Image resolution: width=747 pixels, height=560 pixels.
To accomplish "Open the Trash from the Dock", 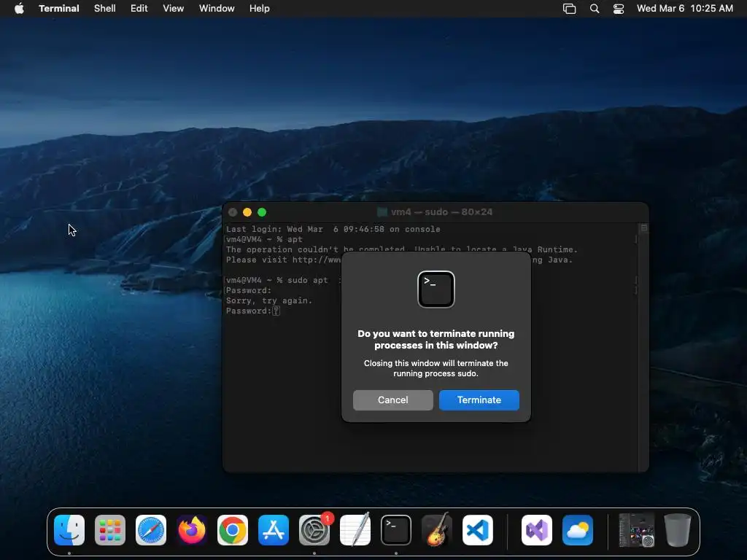I will pyautogui.click(x=678, y=530).
